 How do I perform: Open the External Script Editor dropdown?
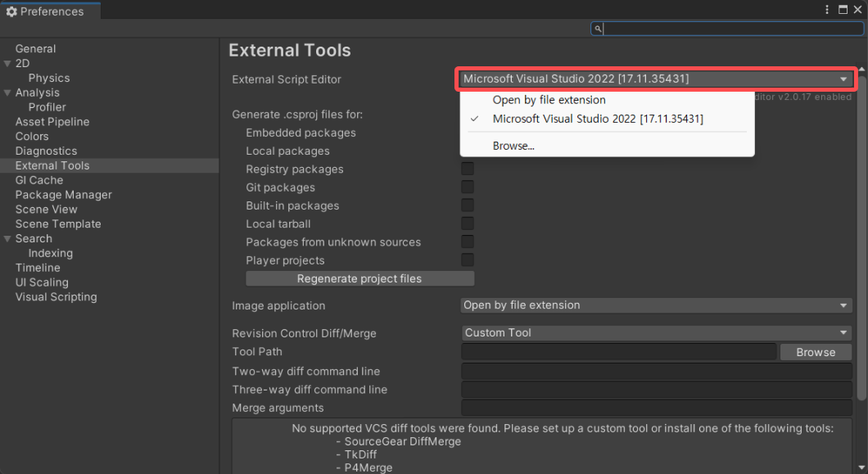click(656, 79)
